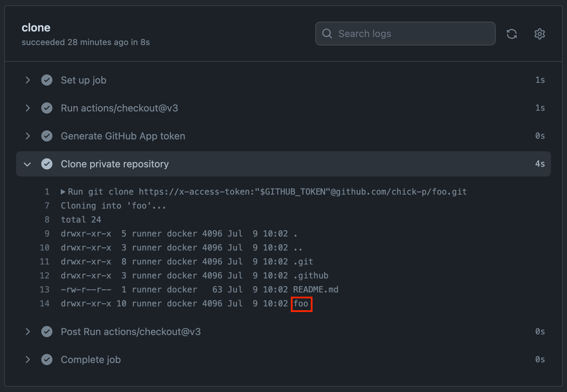The image size is (567, 392).
Task: Click the git clone command text
Action: coord(267,192)
